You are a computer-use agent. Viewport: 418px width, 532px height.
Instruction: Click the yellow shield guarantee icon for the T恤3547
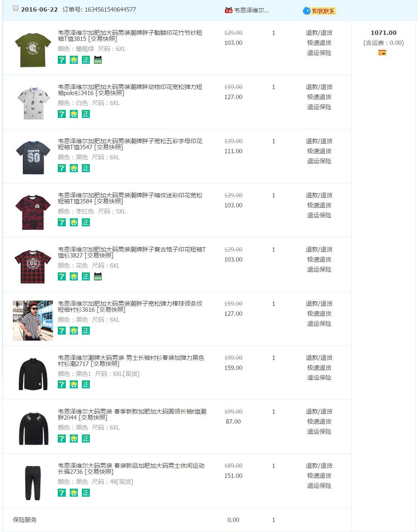(74, 168)
